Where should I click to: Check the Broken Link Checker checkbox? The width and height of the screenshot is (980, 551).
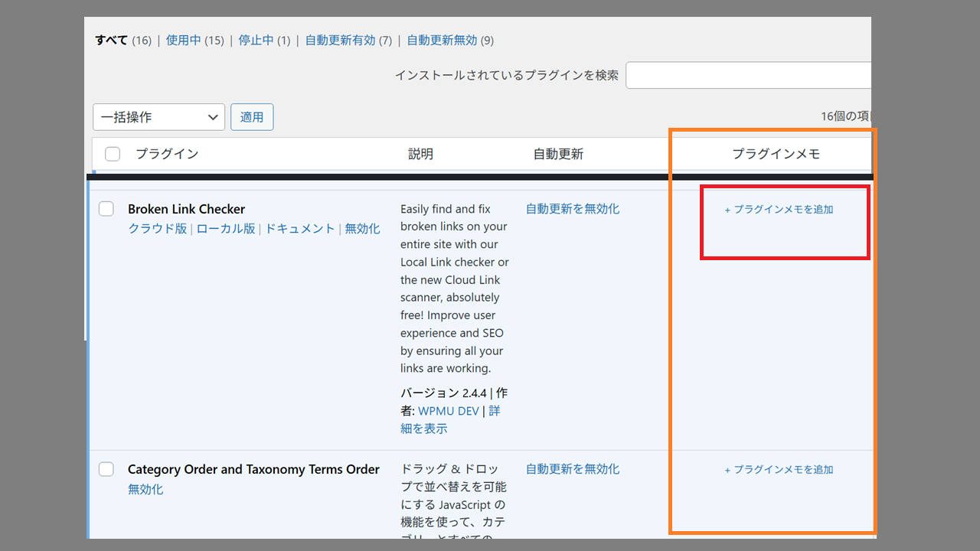click(x=106, y=209)
